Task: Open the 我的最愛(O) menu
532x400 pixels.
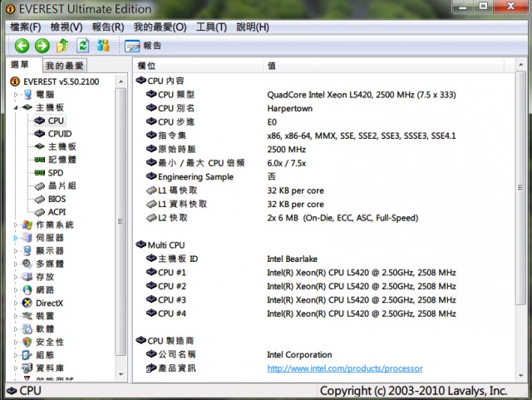Action: 160,27
